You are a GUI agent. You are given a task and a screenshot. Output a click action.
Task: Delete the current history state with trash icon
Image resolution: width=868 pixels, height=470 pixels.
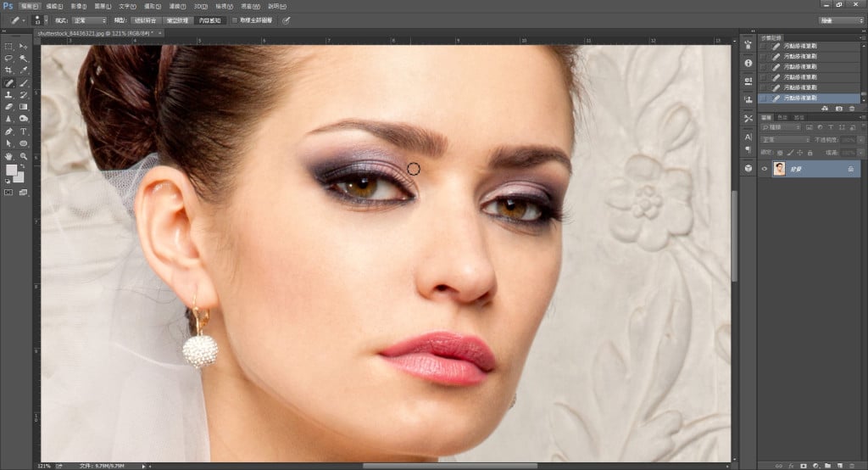851,109
